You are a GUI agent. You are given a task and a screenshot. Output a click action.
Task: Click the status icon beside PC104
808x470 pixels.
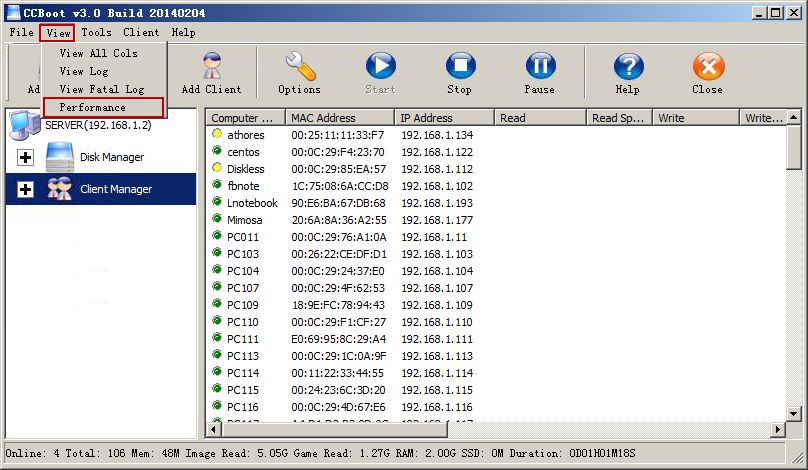(217, 270)
